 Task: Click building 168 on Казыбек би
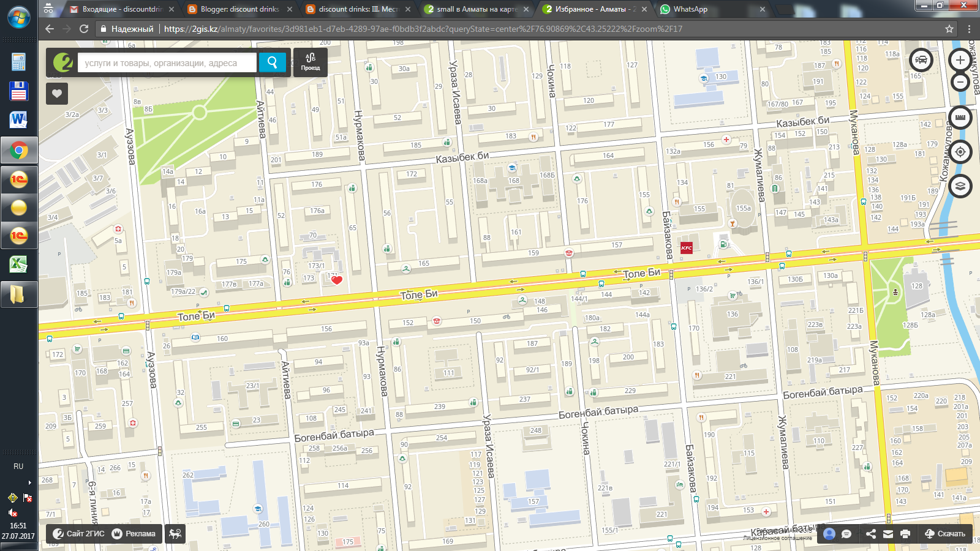514,181
